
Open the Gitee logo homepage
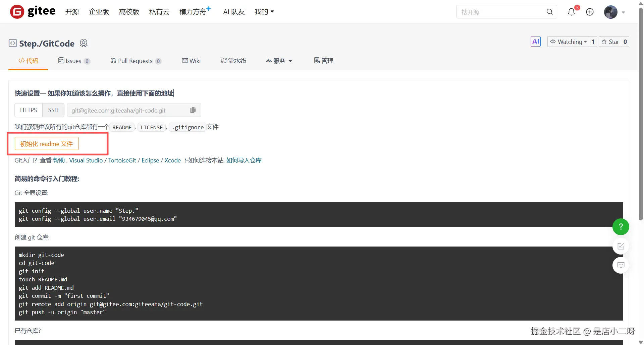pyautogui.click(x=33, y=12)
